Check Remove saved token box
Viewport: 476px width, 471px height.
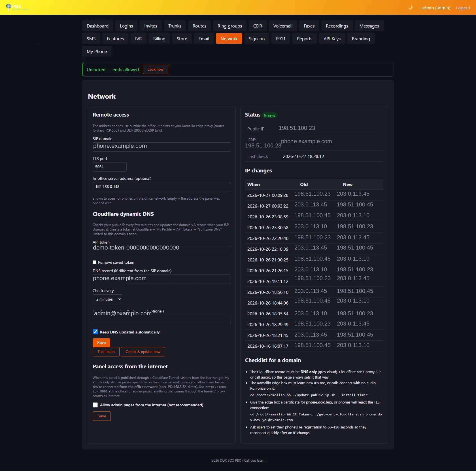tap(95, 262)
